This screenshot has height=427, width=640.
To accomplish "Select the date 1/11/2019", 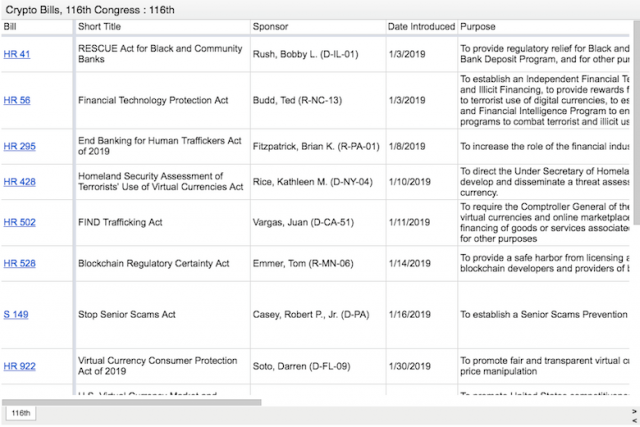I will coord(422,222).
